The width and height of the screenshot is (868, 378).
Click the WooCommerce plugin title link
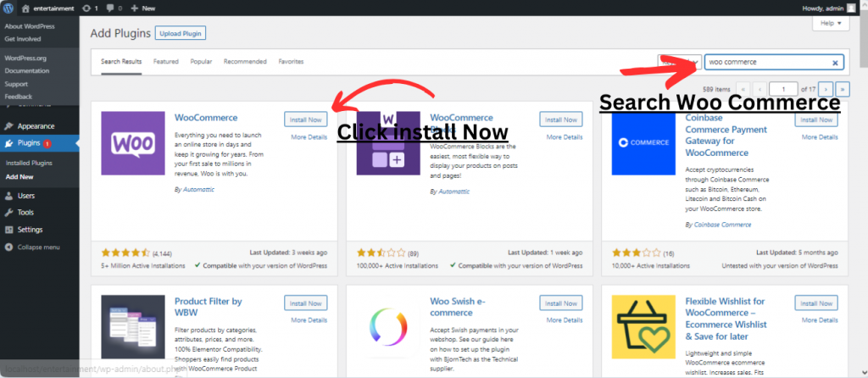(206, 117)
